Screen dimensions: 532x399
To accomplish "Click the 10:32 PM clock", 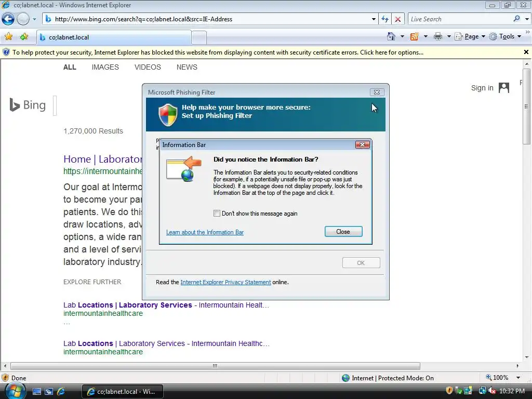I will (x=512, y=391).
